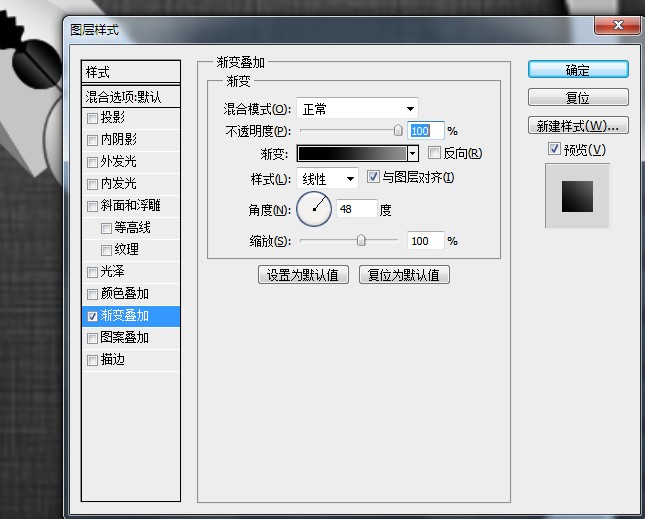
Task: Expand the gradient picker dropdown arrow
Action: [413, 153]
